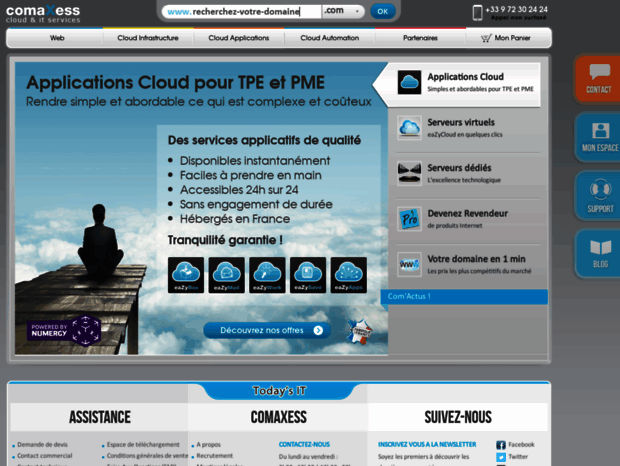Click the Découvrez nos offres button

(x=266, y=330)
